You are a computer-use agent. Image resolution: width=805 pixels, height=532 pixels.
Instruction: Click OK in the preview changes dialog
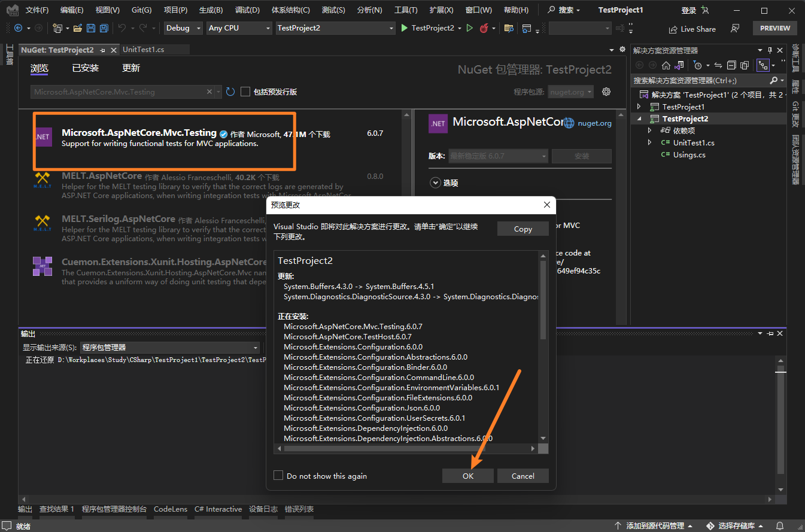[468, 476]
